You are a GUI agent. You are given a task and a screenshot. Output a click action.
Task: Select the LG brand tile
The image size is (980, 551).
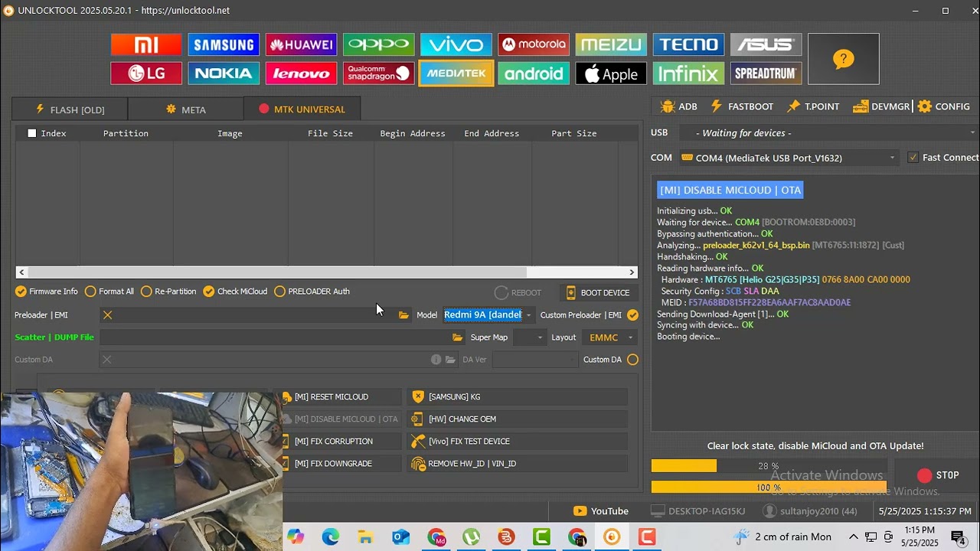click(x=146, y=73)
